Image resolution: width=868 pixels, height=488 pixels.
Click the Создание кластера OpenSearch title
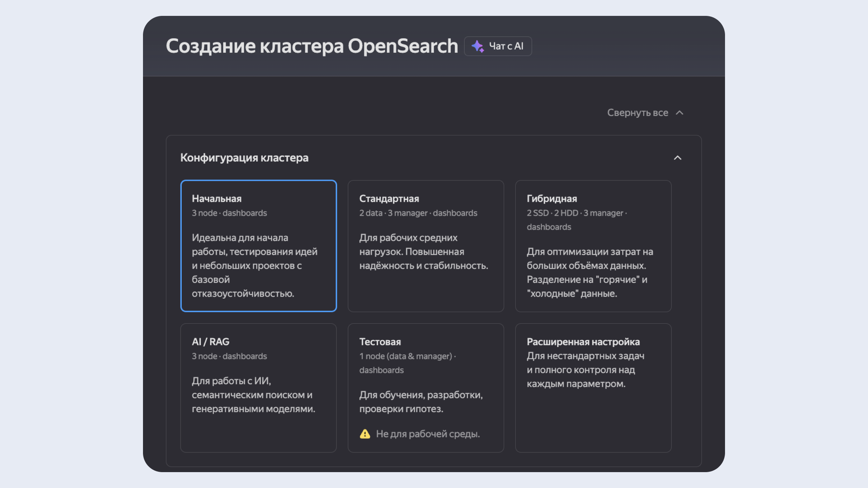(312, 46)
